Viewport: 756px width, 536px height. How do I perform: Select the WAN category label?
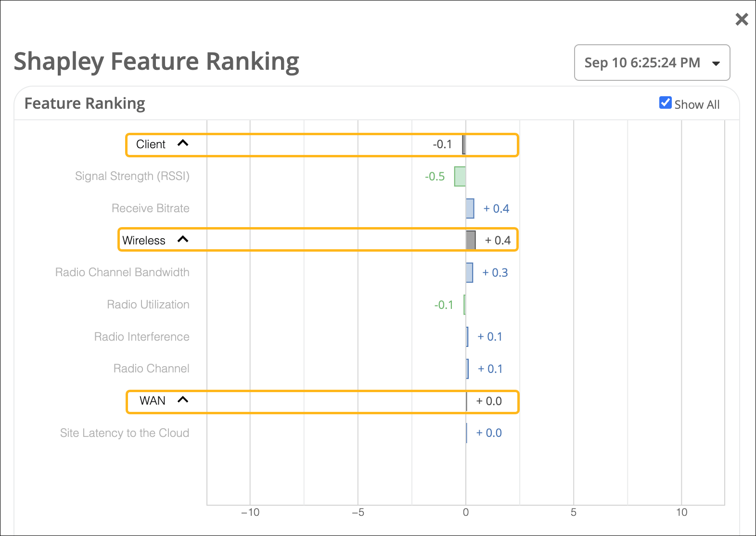click(x=152, y=401)
